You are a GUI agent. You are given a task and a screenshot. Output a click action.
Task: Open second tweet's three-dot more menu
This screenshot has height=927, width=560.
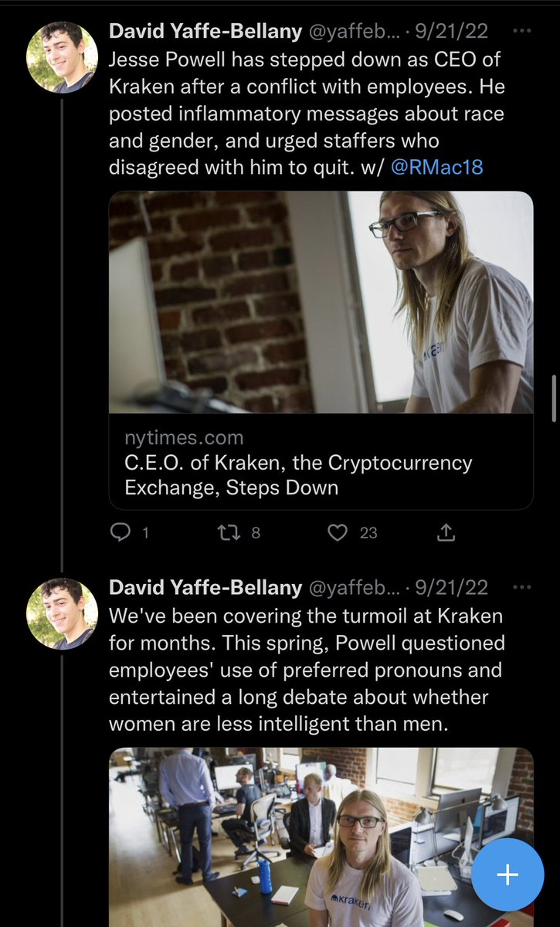tap(522, 588)
